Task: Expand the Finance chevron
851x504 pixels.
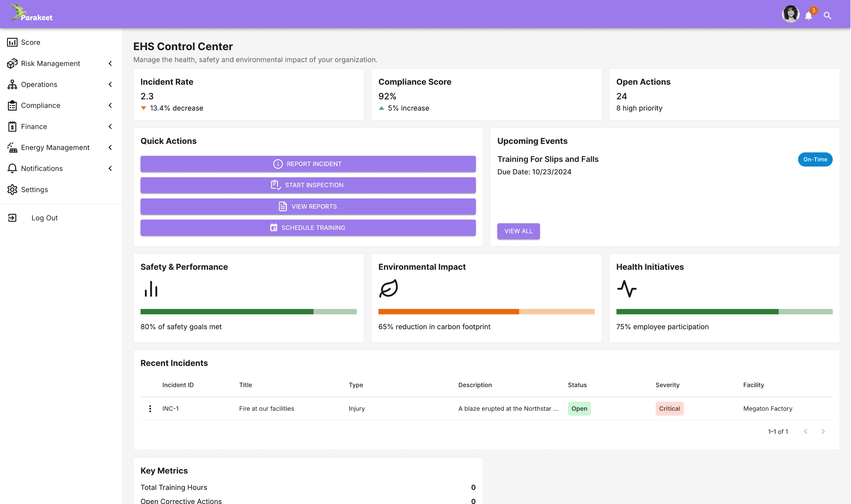Action: click(110, 127)
